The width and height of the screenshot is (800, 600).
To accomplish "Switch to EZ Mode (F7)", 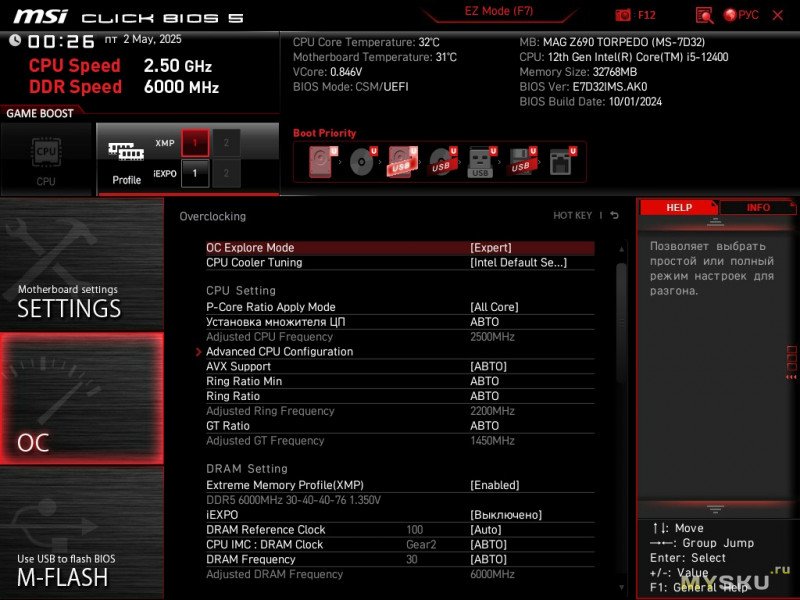I will (x=498, y=12).
